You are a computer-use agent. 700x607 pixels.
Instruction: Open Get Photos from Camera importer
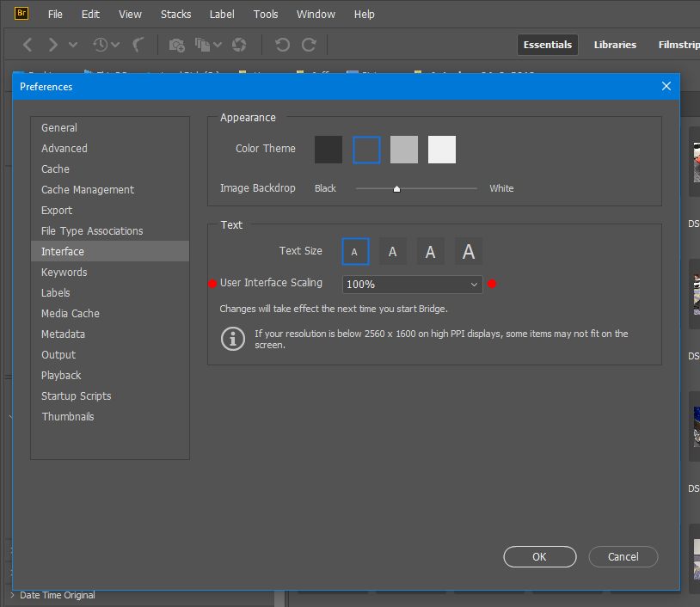(x=177, y=44)
